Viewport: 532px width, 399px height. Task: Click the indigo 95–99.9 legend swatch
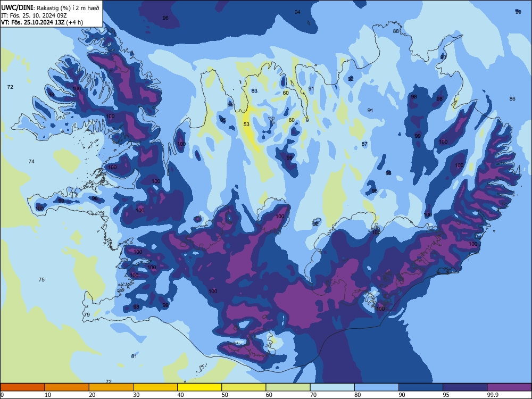coord(465,387)
